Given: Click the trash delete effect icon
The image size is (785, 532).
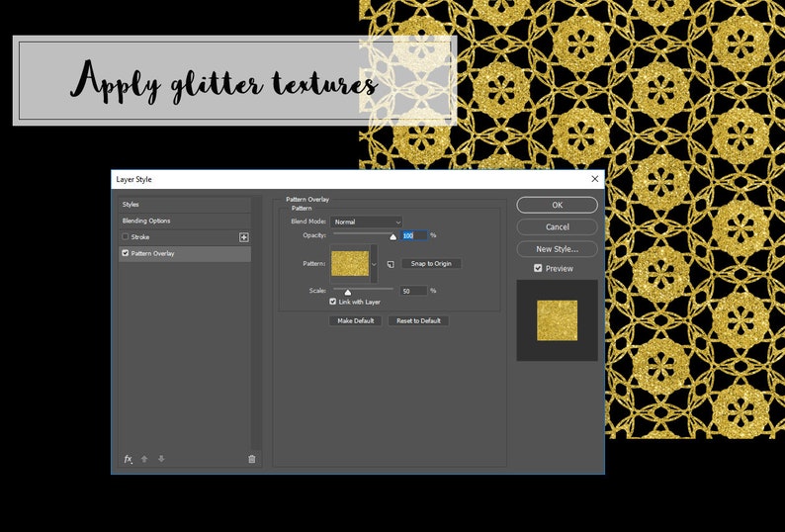Looking at the screenshot, I should (252, 459).
